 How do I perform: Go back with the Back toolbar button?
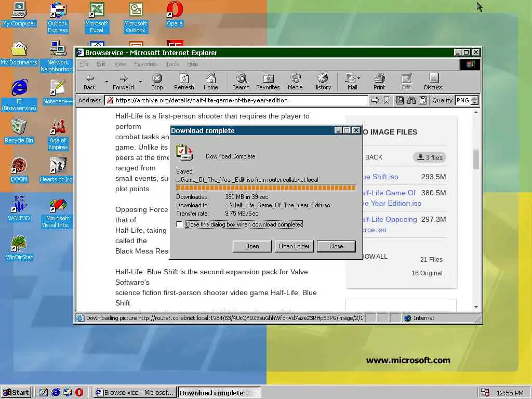(89, 82)
